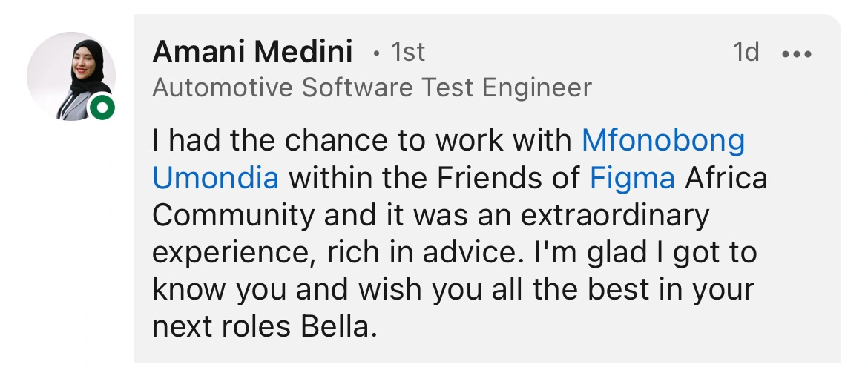
Task: Click the green online status indicator
Action: coord(102,109)
